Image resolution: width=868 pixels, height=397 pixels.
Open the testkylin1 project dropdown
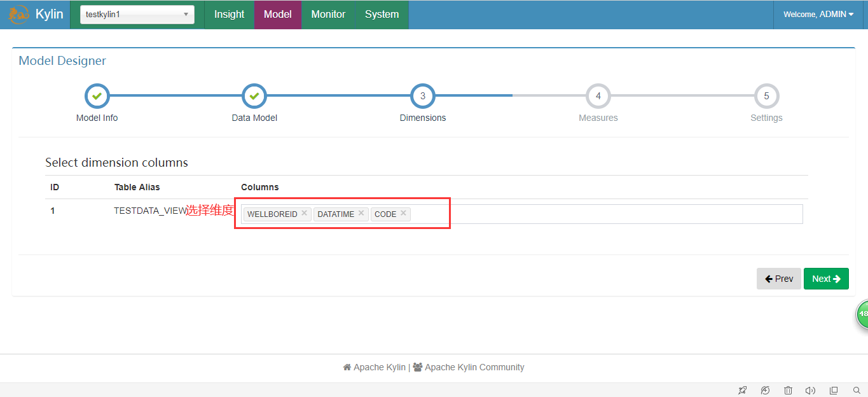[x=137, y=14]
